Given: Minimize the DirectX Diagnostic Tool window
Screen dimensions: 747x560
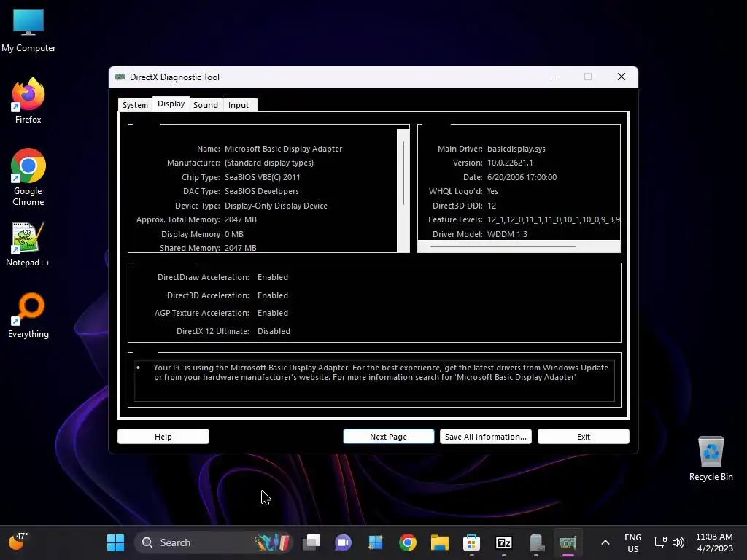Looking at the screenshot, I should coord(555,77).
